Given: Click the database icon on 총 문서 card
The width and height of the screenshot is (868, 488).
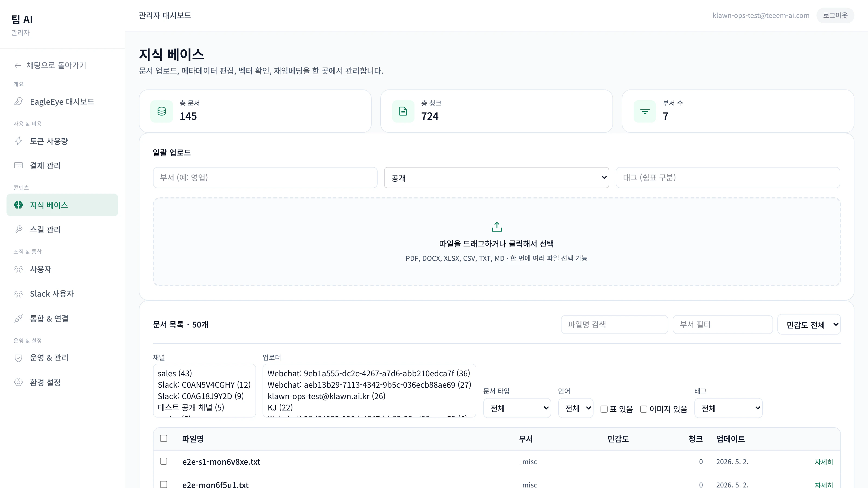Looking at the screenshot, I should click(x=161, y=111).
